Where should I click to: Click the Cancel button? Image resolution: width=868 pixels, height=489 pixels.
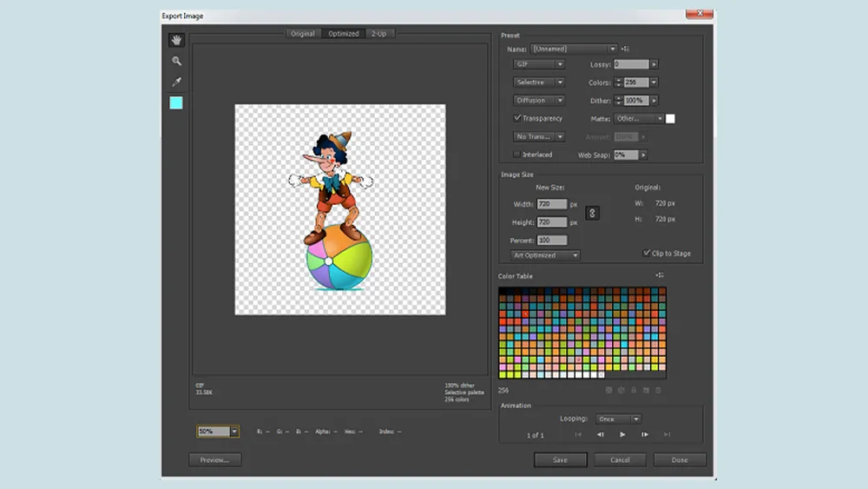(620, 459)
